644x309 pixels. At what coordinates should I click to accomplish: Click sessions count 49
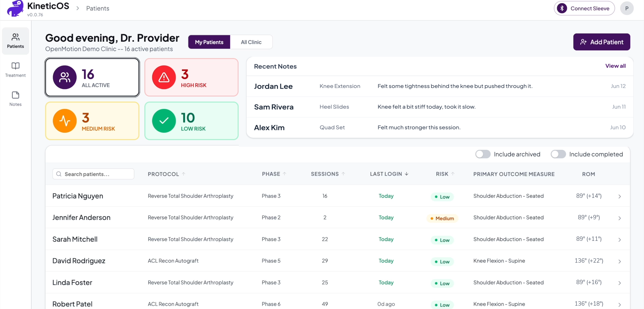coord(325,304)
